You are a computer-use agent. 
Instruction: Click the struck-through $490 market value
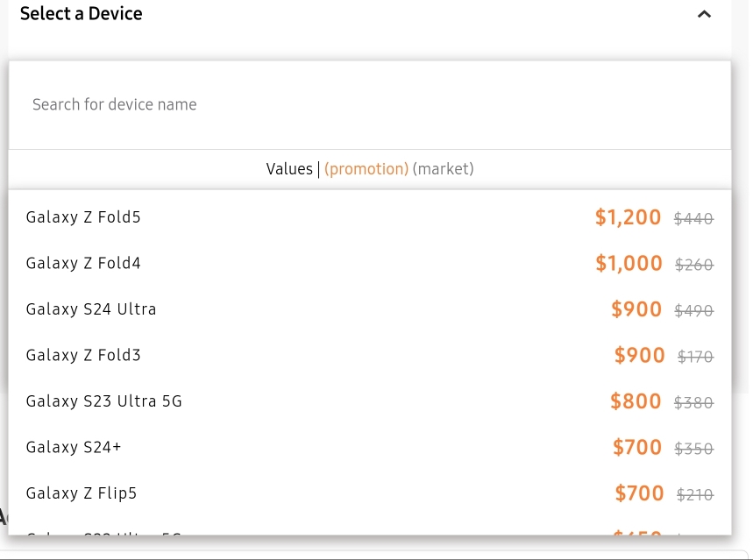click(694, 311)
